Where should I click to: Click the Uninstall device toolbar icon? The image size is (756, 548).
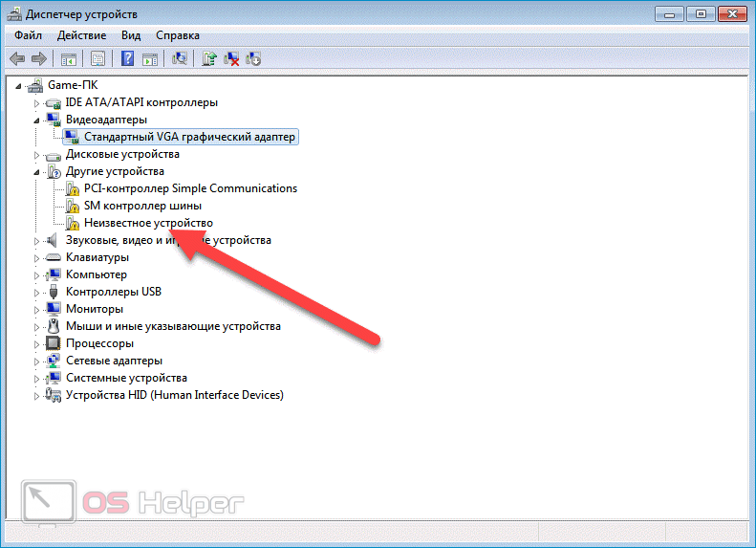tap(253, 59)
